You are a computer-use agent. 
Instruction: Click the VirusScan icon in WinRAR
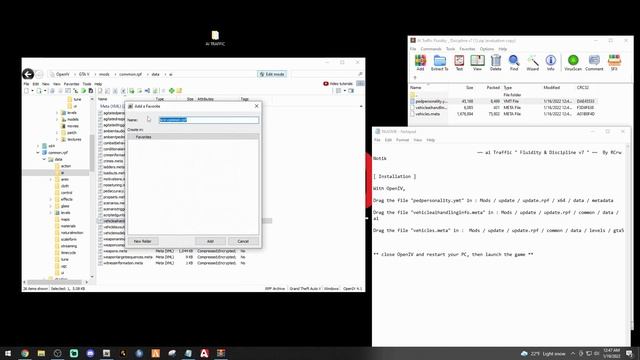pos(573,62)
